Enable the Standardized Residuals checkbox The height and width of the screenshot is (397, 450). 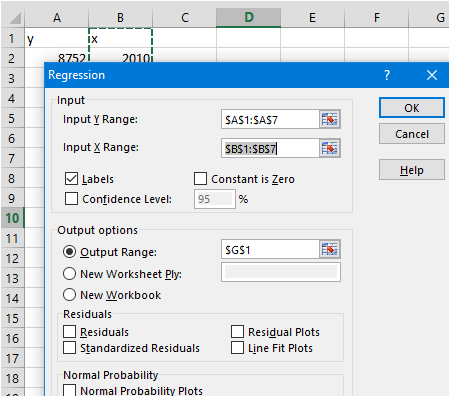(69, 348)
